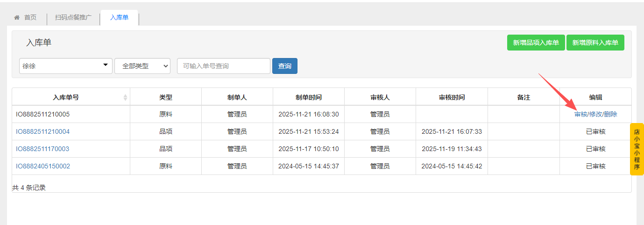
Task: Open receipt IO8882405150002
Action: click(43, 166)
